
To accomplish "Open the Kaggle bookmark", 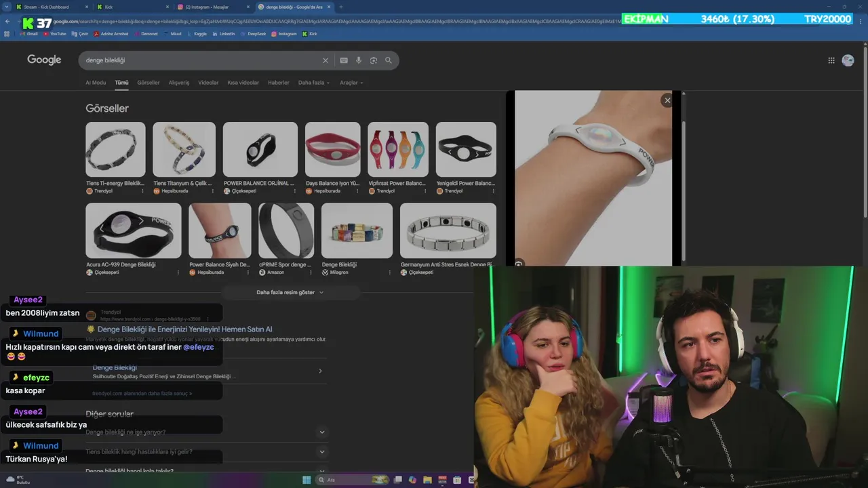I will [197, 33].
